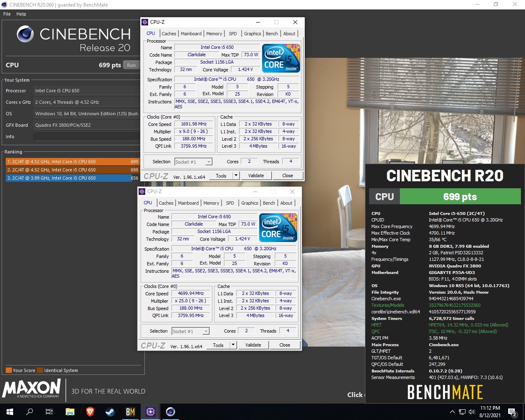Viewport: 525px width, 420px height.
Task: Open taskbar Search magnifier
Action: point(30,412)
